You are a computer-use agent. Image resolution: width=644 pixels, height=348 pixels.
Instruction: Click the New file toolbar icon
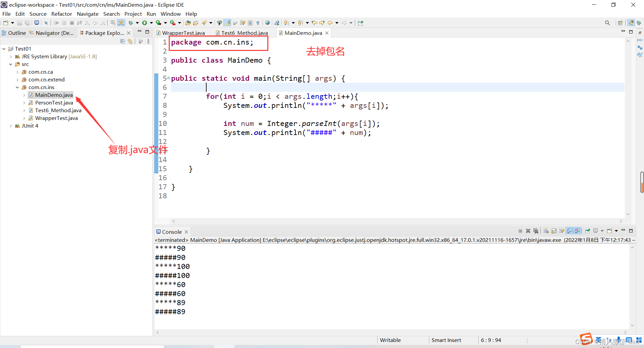coord(6,23)
